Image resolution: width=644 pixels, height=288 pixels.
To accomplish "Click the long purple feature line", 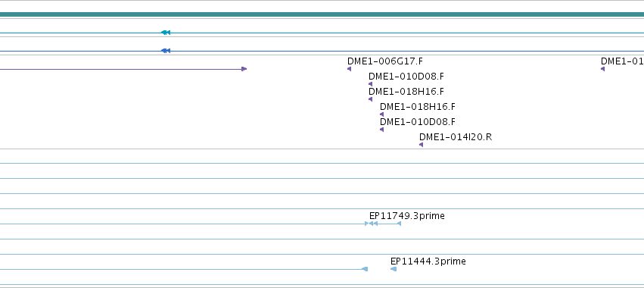I will coord(121,69).
